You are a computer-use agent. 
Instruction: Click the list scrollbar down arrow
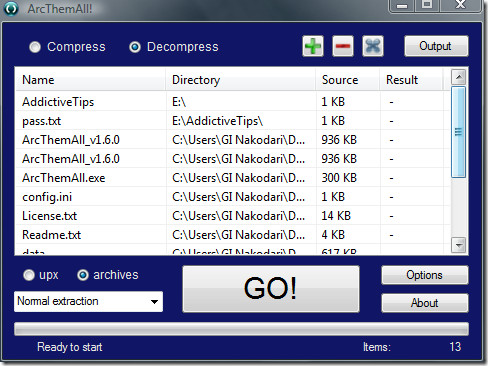459,245
